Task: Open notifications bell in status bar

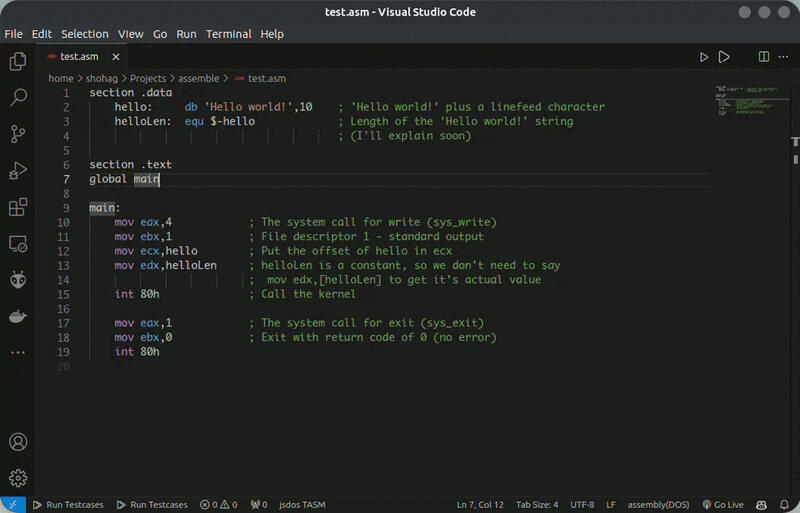Action: pyautogui.click(x=784, y=504)
